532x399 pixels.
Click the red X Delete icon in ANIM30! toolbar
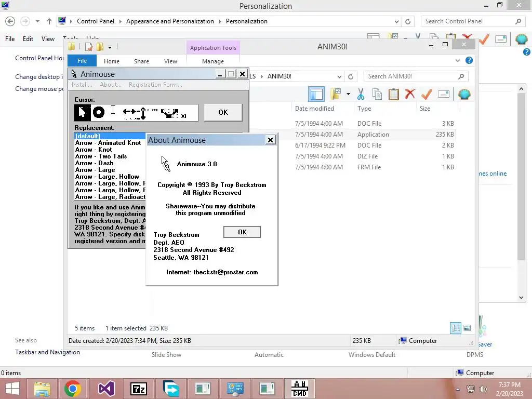[x=410, y=94]
